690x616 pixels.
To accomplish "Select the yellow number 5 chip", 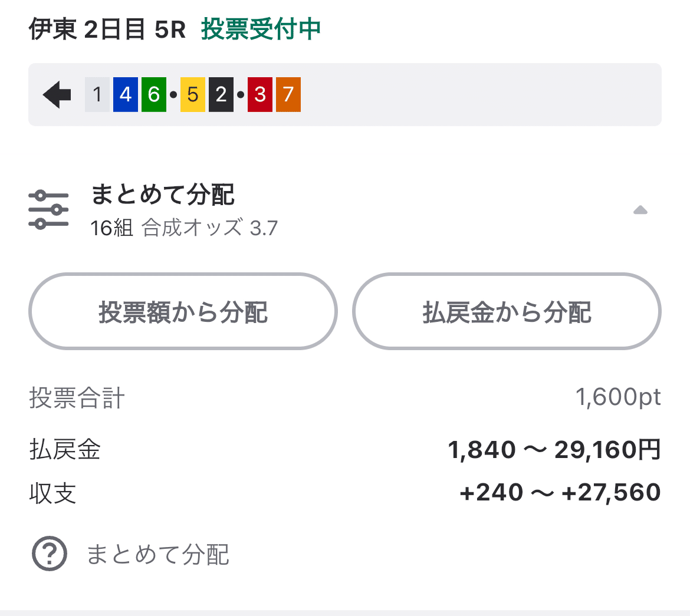I will (192, 94).
